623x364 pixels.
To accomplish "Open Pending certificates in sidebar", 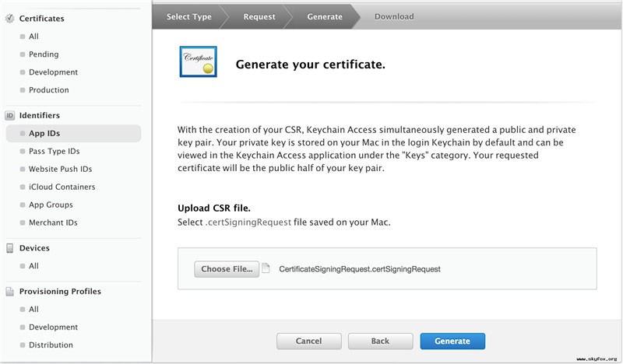I will tap(44, 54).
